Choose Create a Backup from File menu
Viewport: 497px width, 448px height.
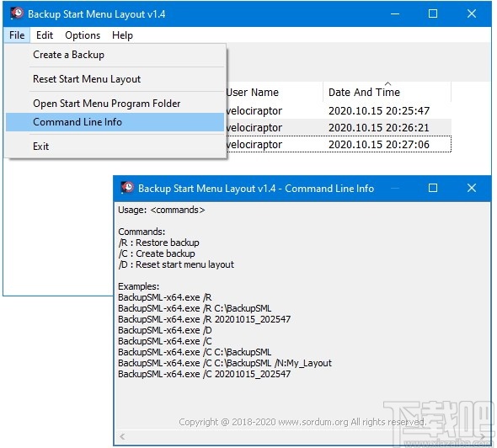115,55
